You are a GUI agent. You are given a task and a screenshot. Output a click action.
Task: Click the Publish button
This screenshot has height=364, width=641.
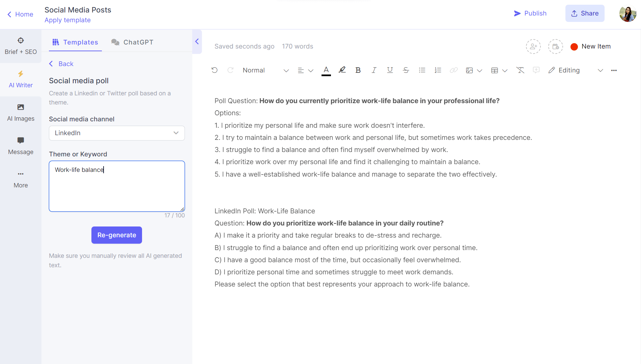click(x=530, y=13)
